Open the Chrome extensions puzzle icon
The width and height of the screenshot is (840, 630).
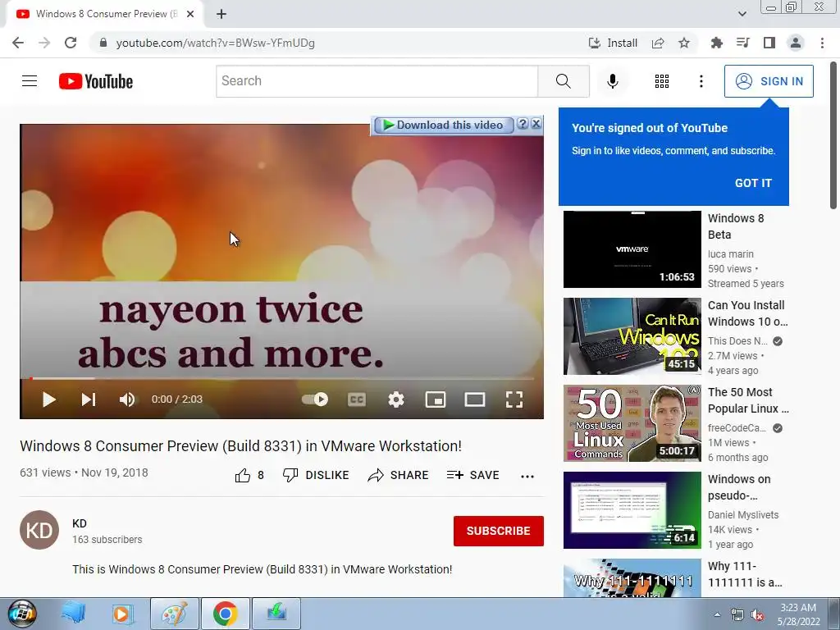click(716, 43)
